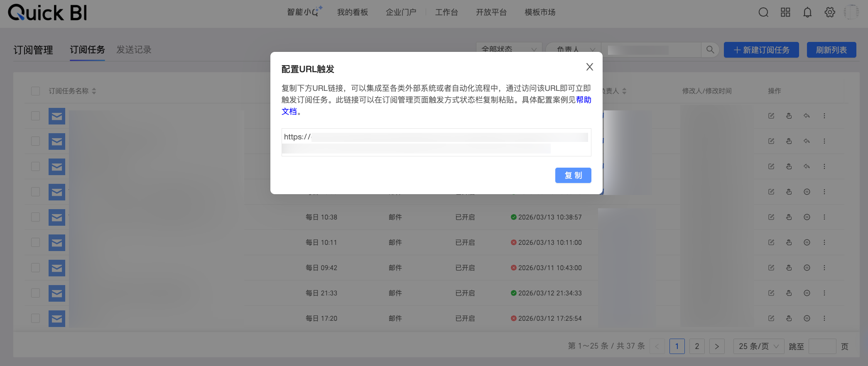Go to the next page arrow

(717, 346)
